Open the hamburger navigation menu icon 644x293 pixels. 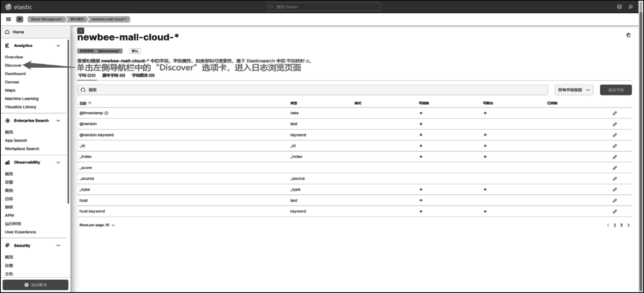point(8,19)
